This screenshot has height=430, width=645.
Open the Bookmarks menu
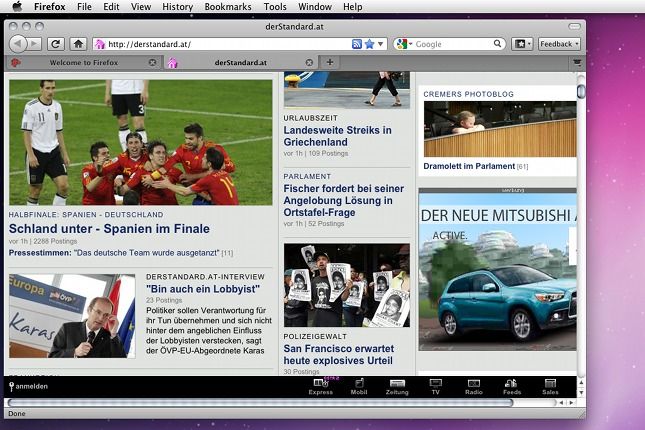(x=228, y=7)
